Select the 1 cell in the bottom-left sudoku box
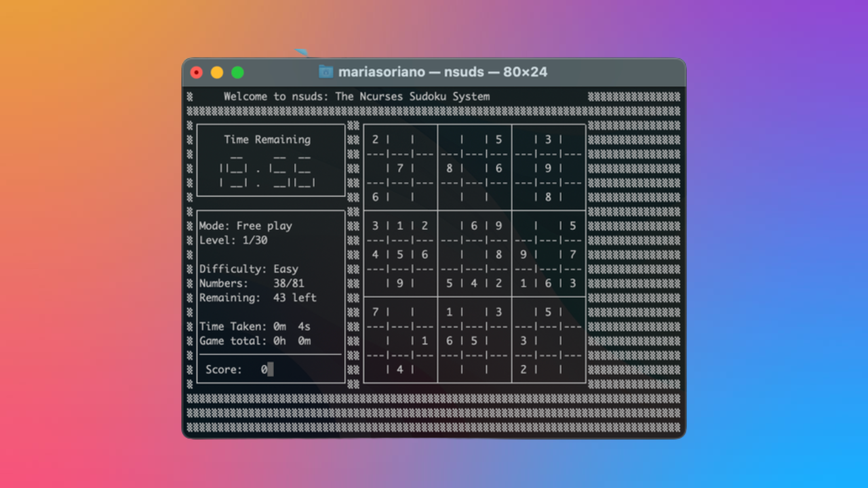The image size is (868, 488). coord(425,341)
